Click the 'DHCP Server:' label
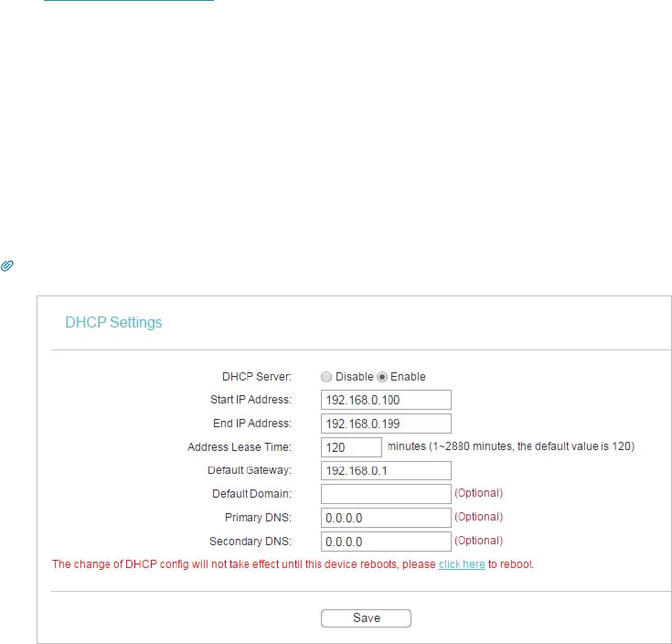 tap(257, 377)
